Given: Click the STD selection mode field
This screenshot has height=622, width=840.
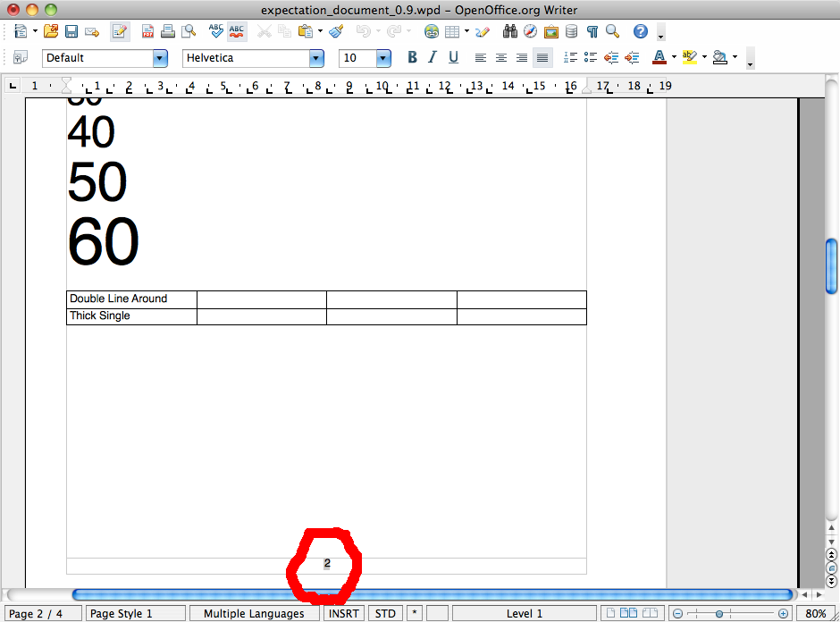Looking at the screenshot, I should [x=385, y=614].
